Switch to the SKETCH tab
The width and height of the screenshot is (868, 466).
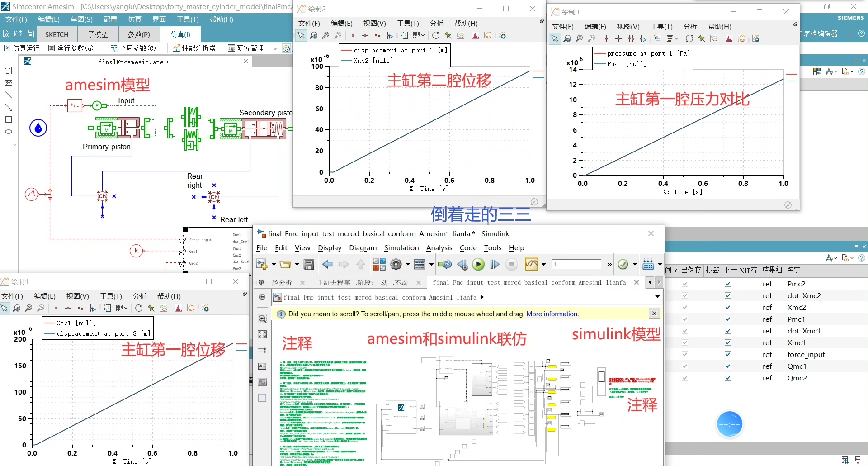pyautogui.click(x=57, y=34)
